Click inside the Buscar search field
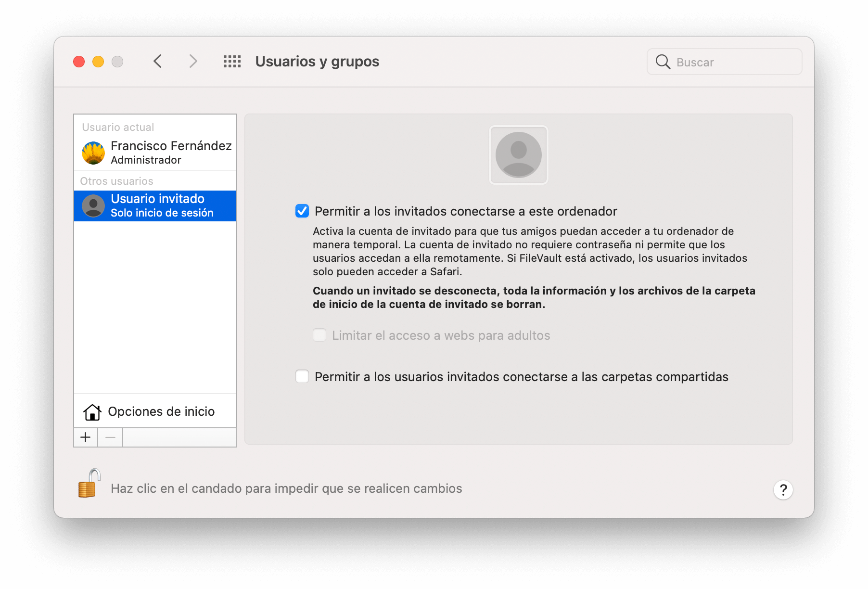868x589 pixels. (x=722, y=62)
